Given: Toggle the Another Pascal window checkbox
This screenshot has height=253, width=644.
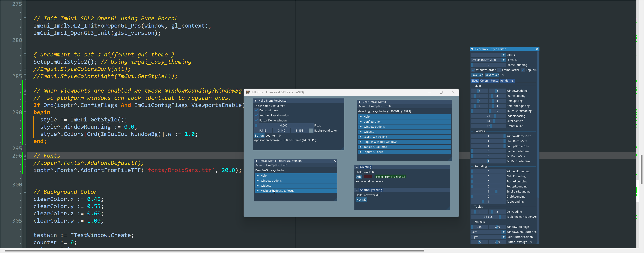Looking at the screenshot, I should coord(256,116).
